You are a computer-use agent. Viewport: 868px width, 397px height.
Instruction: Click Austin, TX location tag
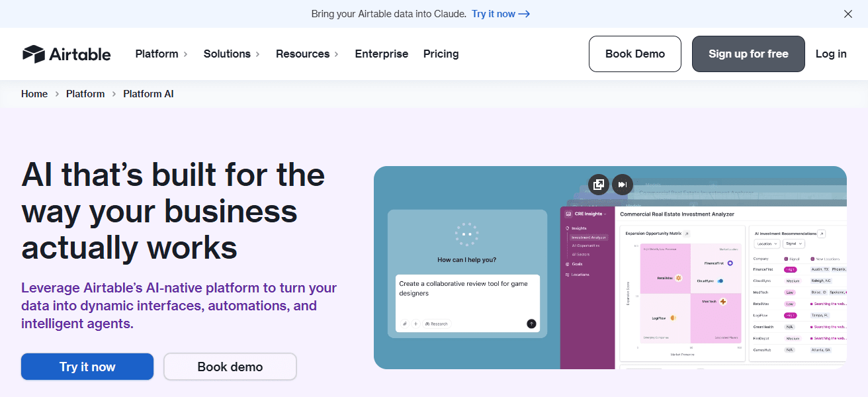820,269
